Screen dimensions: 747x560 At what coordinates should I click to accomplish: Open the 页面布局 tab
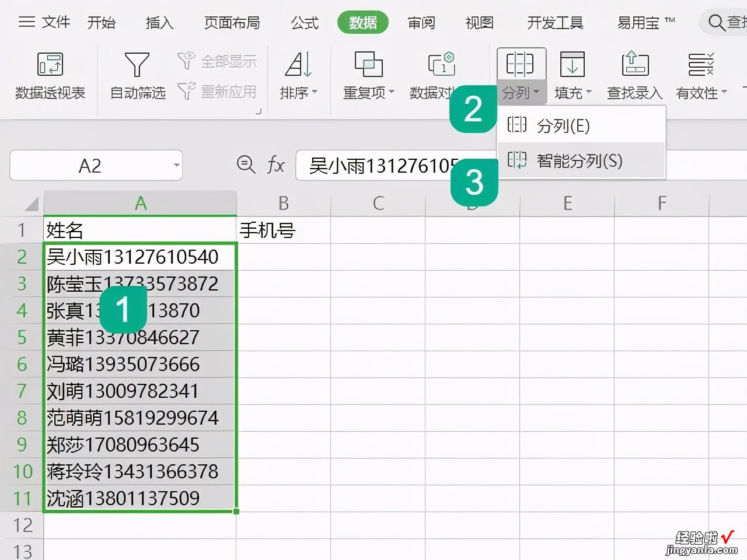click(x=232, y=23)
